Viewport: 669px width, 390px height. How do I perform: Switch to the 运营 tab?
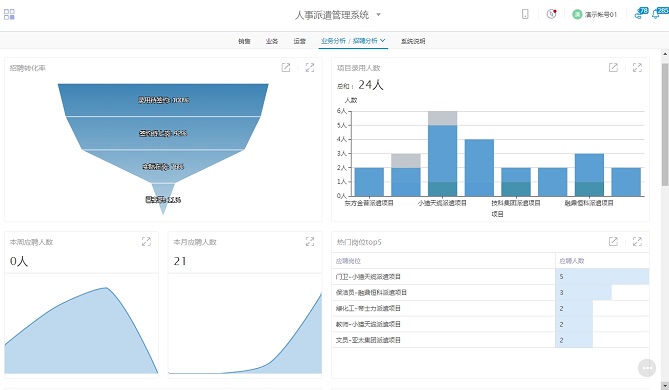pyautogui.click(x=300, y=41)
